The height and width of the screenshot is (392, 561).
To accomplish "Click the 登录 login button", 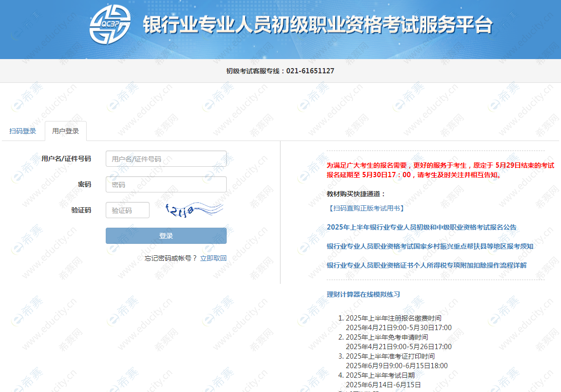I will [x=166, y=236].
